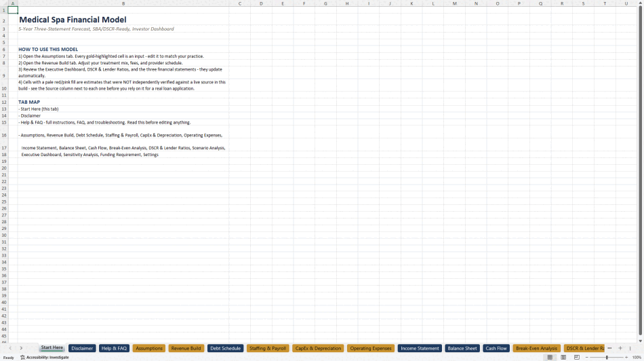Switch to Normal view icon

pyautogui.click(x=550, y=358)
